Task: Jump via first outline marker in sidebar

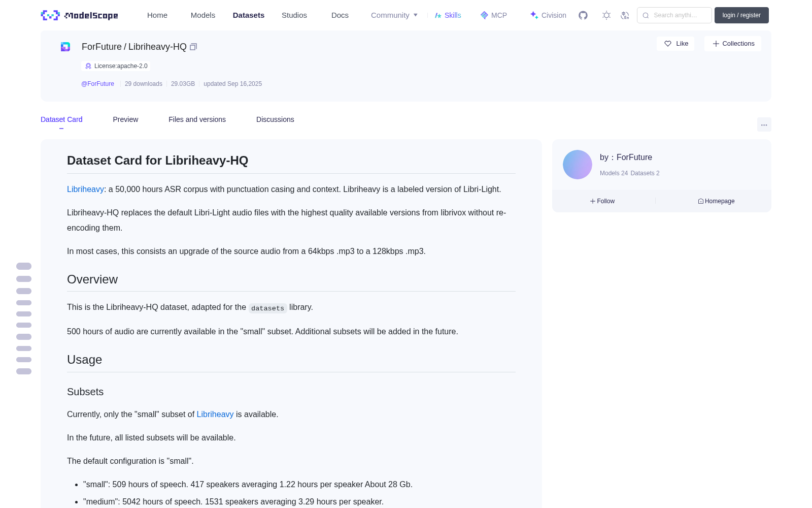Action: coord(24,266)
